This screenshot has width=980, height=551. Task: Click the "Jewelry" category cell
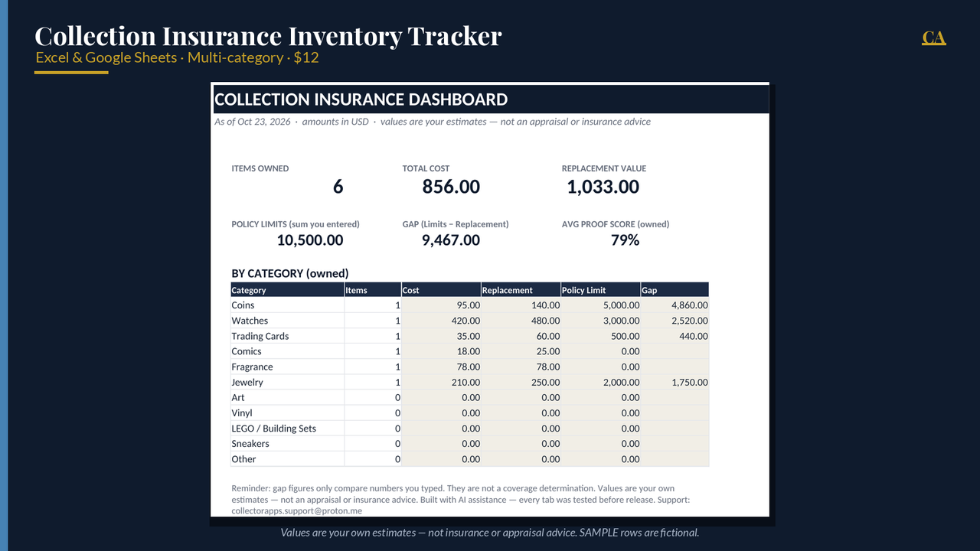click(x=287, y=382)
